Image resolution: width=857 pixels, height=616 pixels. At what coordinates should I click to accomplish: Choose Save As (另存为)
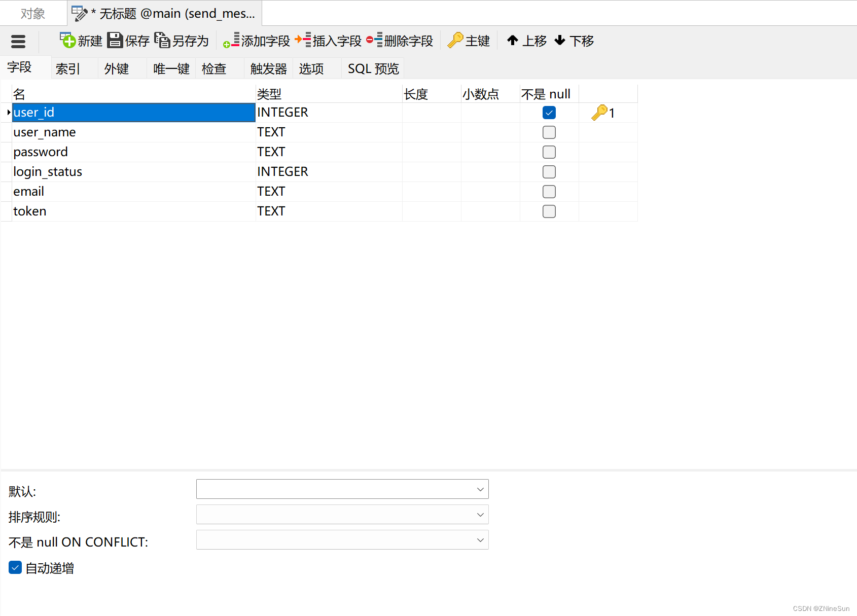[x=182, y=41]
